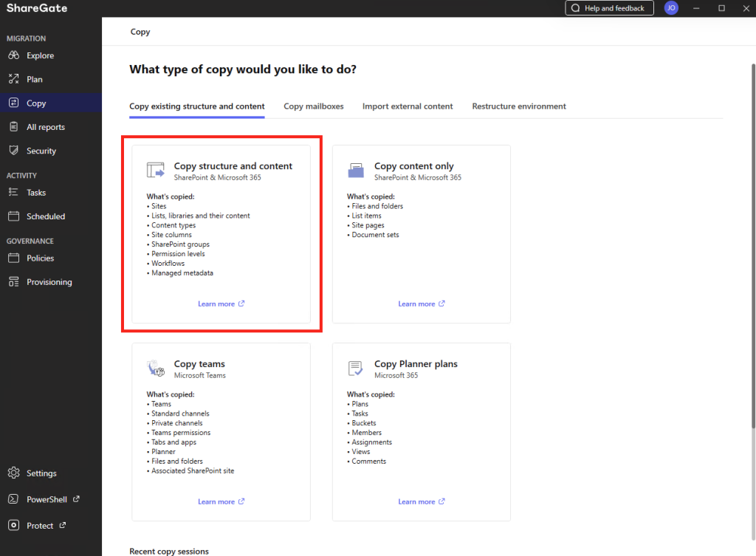The image size is (756, 556).
Task: Click the Copy structure and content card icon
Action: click(155, 171)
